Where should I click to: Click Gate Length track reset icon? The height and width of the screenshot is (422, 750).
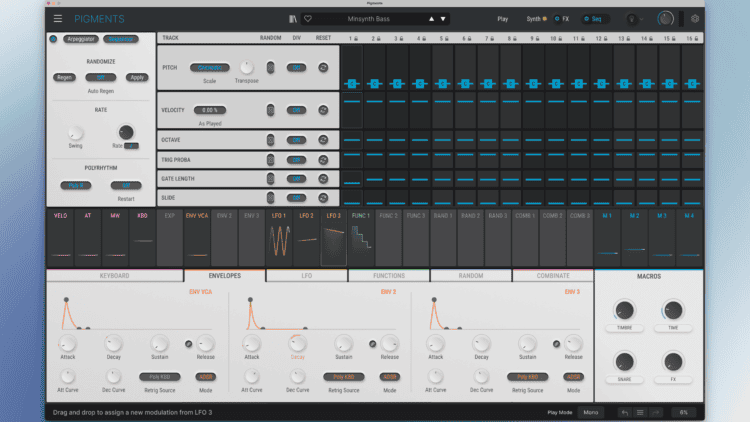tap(323, 178)
